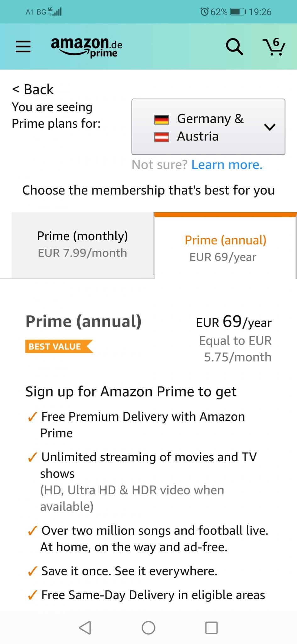297x644 pixels.
Task: Go back using the Back link
Action: click(x=33, y=90)
